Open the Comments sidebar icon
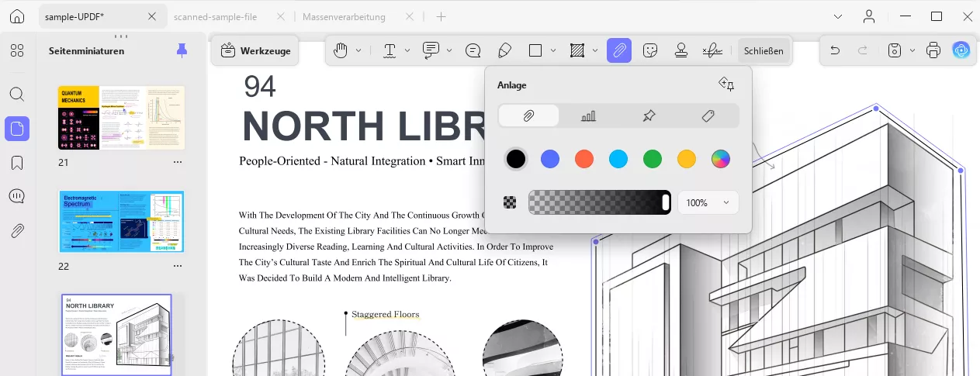The height and width of the screenshot is (376, 980). (x=17, y=197)
